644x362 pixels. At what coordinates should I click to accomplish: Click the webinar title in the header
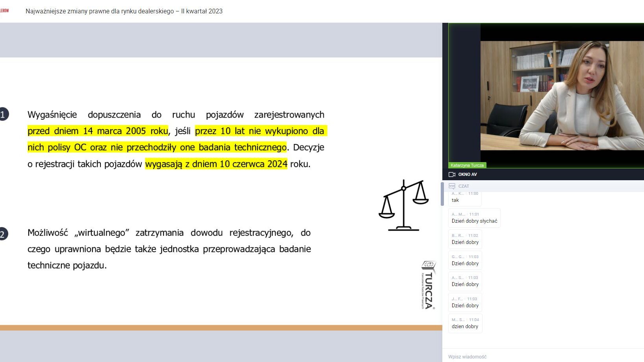124,11
